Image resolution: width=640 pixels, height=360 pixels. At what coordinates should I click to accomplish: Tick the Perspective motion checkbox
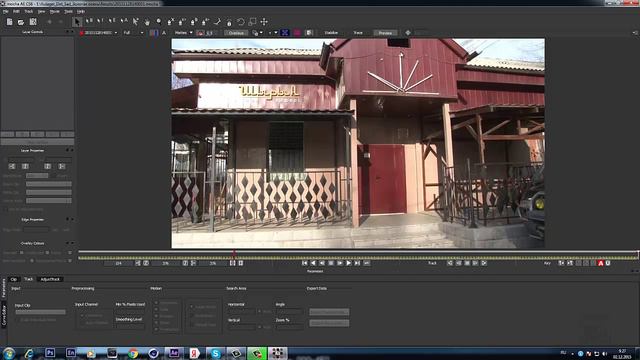[156, 329]
